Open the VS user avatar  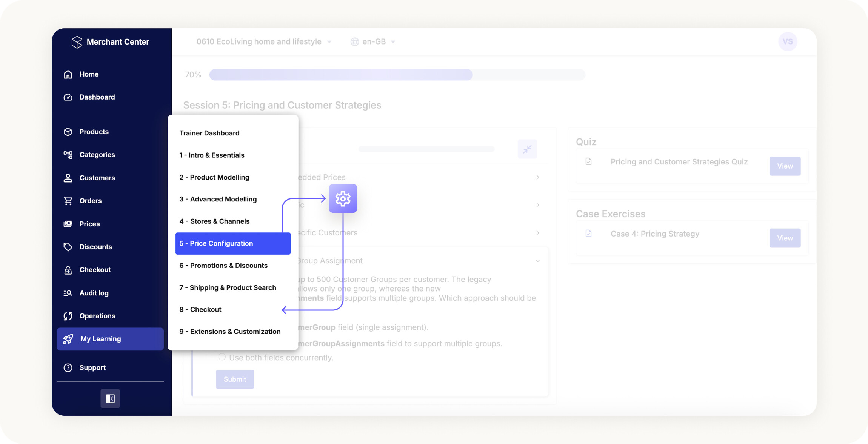pos(788,41)
